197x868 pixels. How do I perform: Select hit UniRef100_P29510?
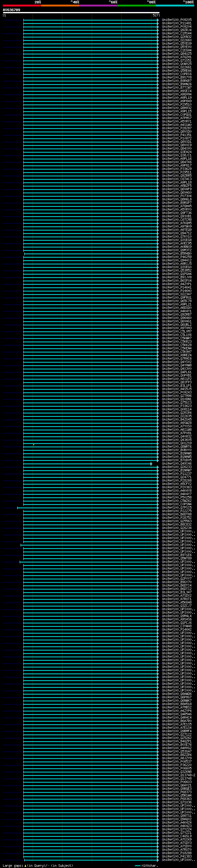[x=176, y=104]
